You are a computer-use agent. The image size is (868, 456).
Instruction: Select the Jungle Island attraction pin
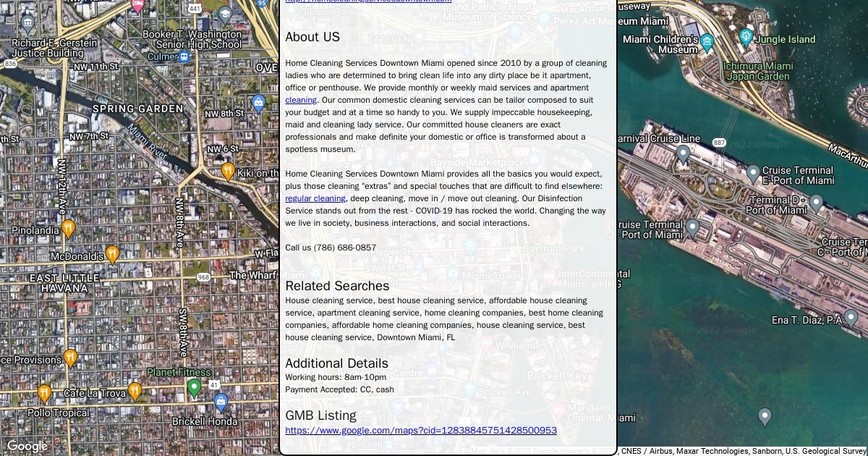746,37
